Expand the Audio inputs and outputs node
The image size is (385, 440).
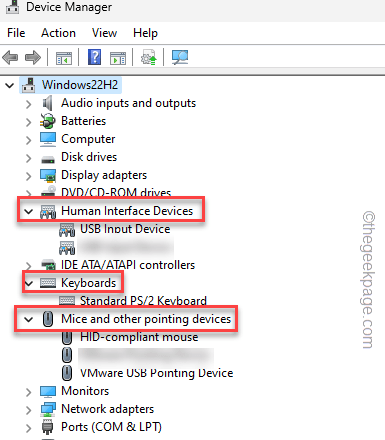click(29, 104)
